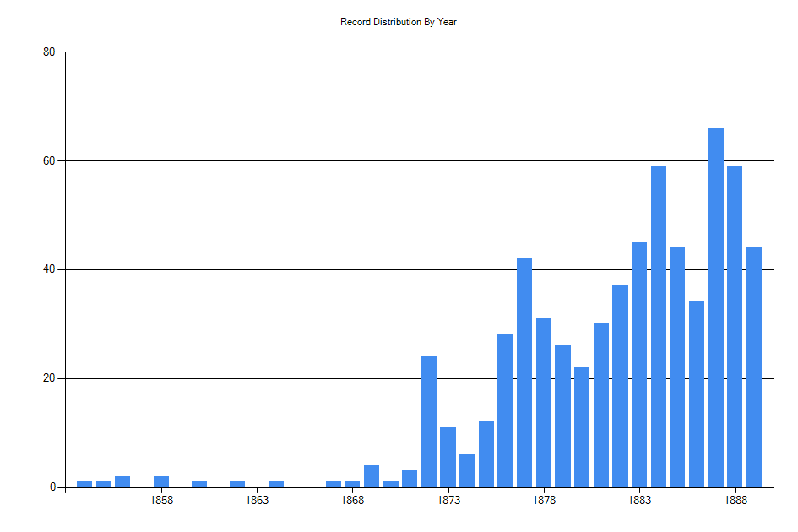
Task: Click the 'Record Distribution By Year' chart title
Action: 398,22
